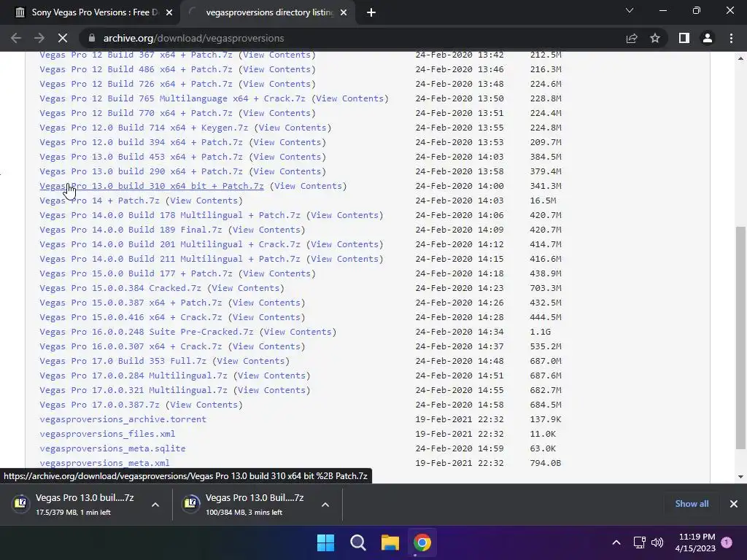Screen dimensions: 747x560
Task: Click the lock site info icon
Action: [x=92, y=38]
